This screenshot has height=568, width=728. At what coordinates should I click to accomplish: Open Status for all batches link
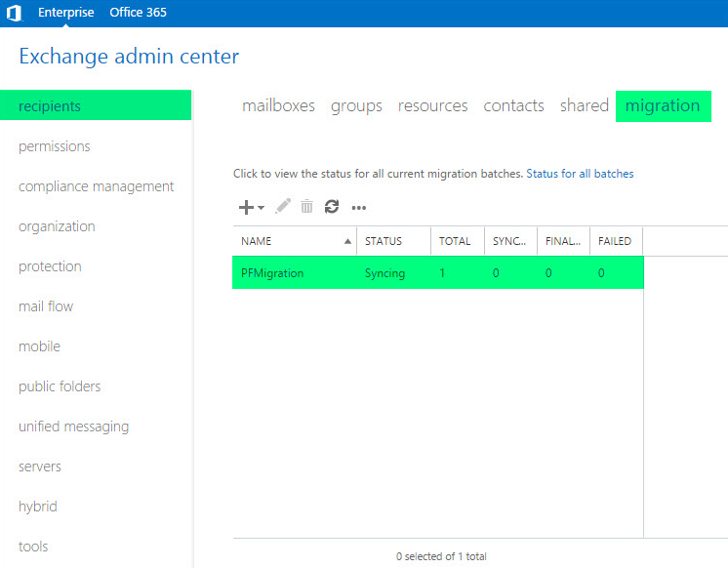click(580, 174)
